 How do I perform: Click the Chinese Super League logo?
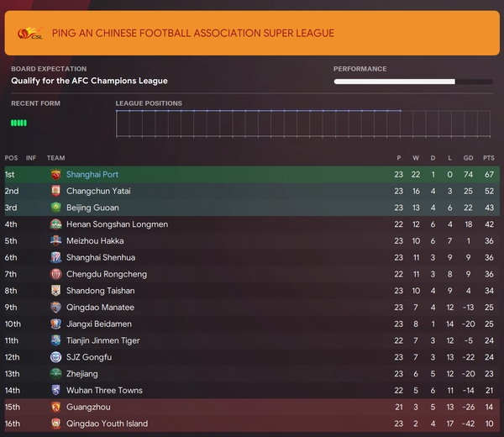click(x=30, y=34)
